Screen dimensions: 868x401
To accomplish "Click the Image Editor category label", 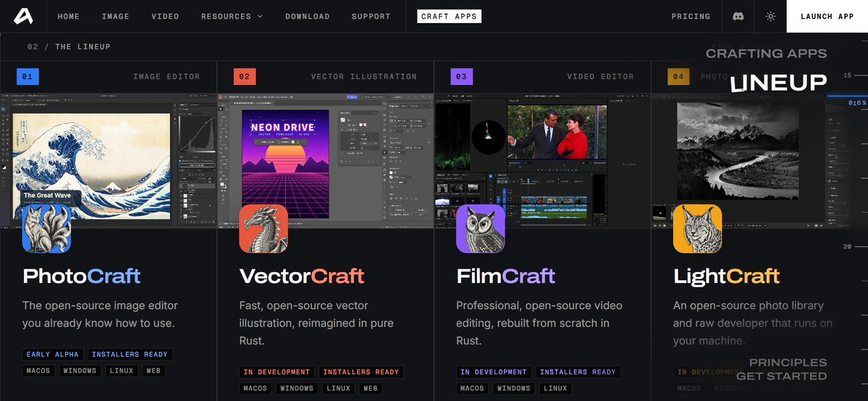I will 167,77.
